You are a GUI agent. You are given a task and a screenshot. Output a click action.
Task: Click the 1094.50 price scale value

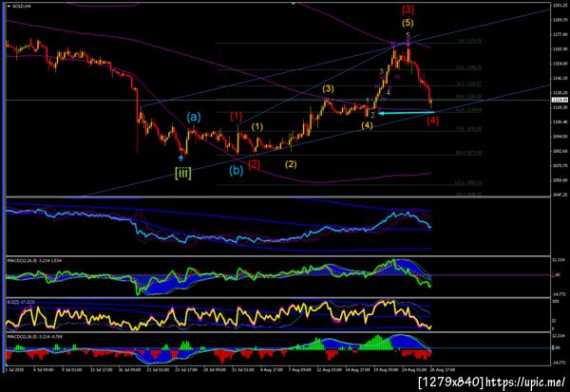560,137
